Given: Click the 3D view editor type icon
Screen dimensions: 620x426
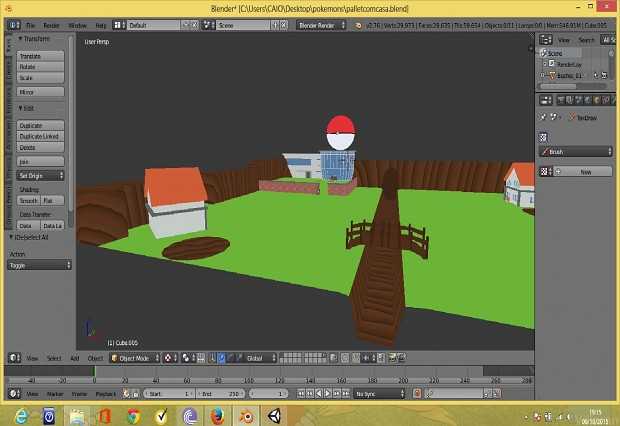Looking at the screenshot, I should point(12,357).
